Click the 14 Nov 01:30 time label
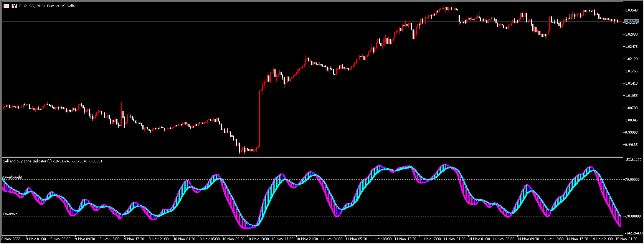644x244 pixels. [479, 239]
